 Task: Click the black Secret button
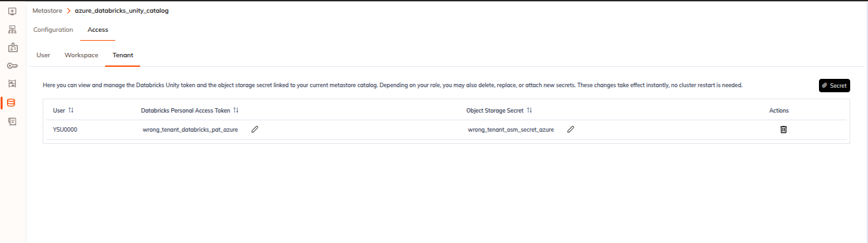(x=834, y=85)
